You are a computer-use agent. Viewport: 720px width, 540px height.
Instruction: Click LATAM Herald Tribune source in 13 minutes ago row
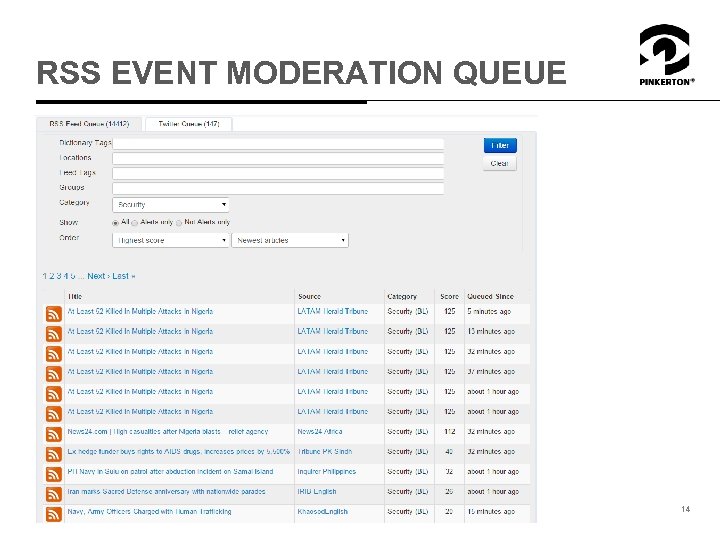pyautogui.click(x=333, y=331)
